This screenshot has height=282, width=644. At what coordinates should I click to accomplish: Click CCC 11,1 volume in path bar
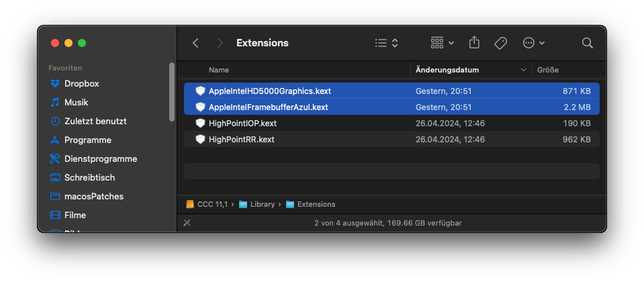click(213, 204)
